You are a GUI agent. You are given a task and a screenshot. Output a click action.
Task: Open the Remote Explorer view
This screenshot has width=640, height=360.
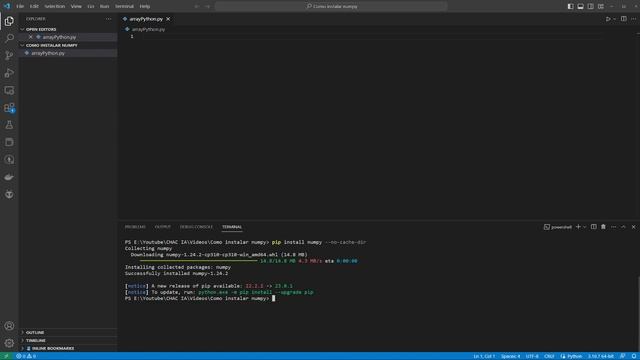(9, 90)
